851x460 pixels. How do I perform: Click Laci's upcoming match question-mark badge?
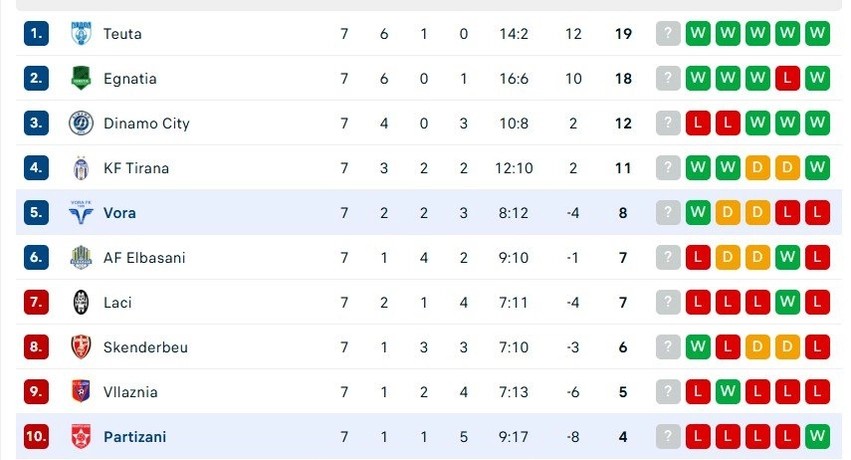click(x=668, y=302)
